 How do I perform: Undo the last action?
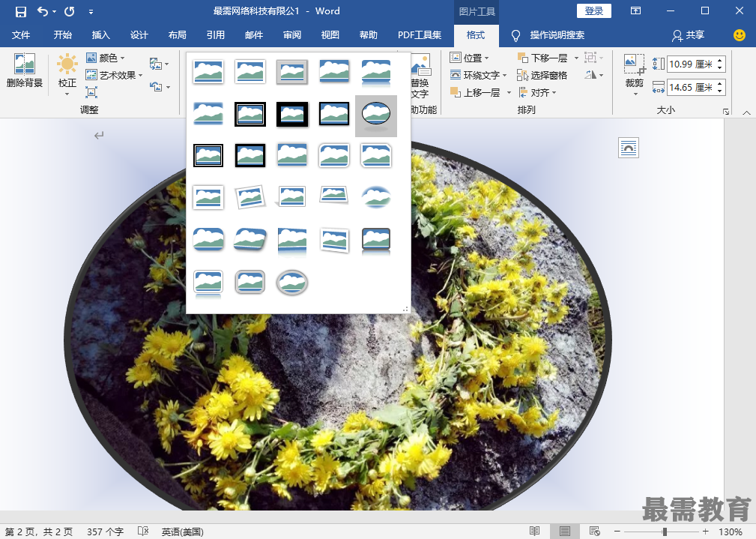[43, 11]
